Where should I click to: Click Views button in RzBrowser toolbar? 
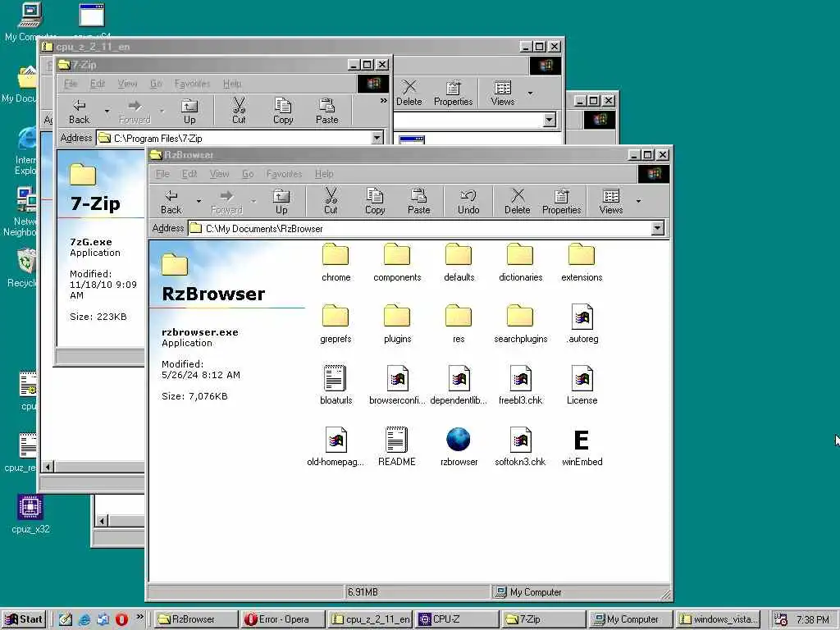coord(610,201)
